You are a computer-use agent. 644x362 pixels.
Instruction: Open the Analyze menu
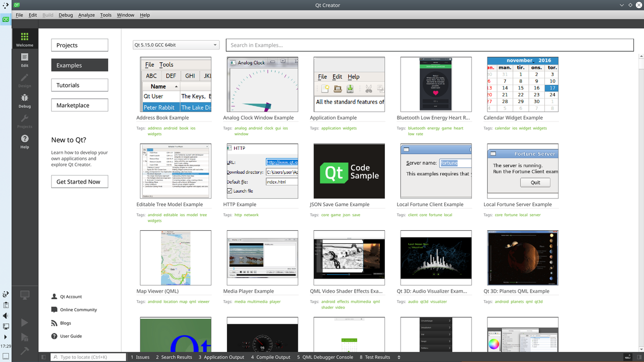[x=87, y=15]
